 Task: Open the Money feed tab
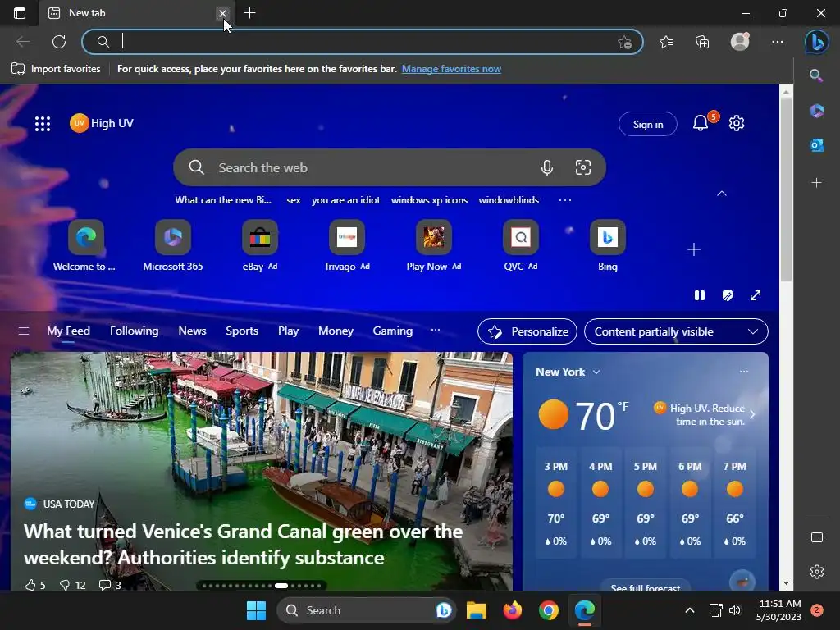pyautogui.click(x=336, y=331)
